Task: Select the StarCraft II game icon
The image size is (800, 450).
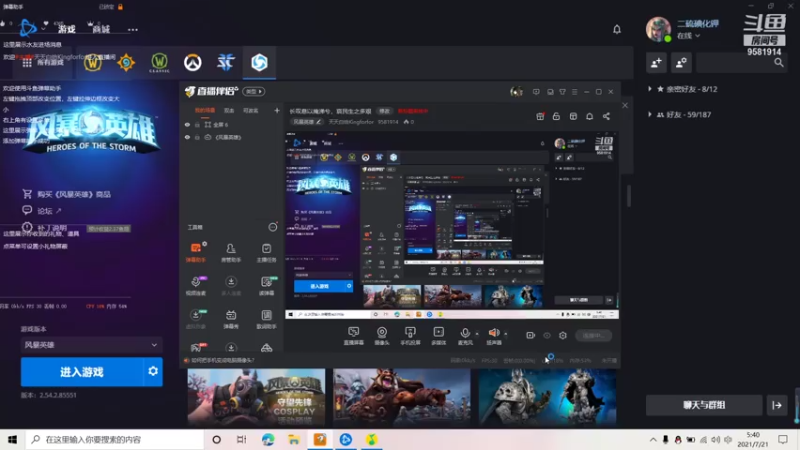Action: pyautogui.click(x=226, y=62)
